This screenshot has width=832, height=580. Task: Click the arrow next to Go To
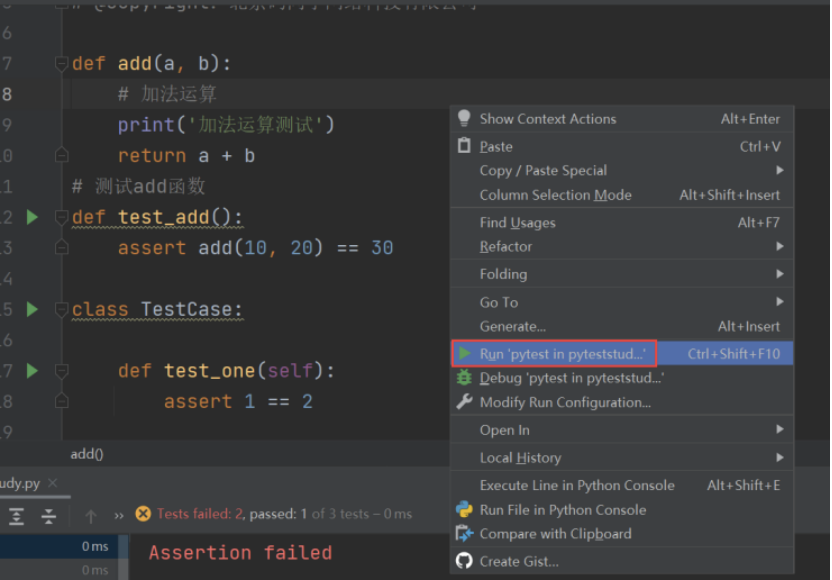click(x=779, y=301)
